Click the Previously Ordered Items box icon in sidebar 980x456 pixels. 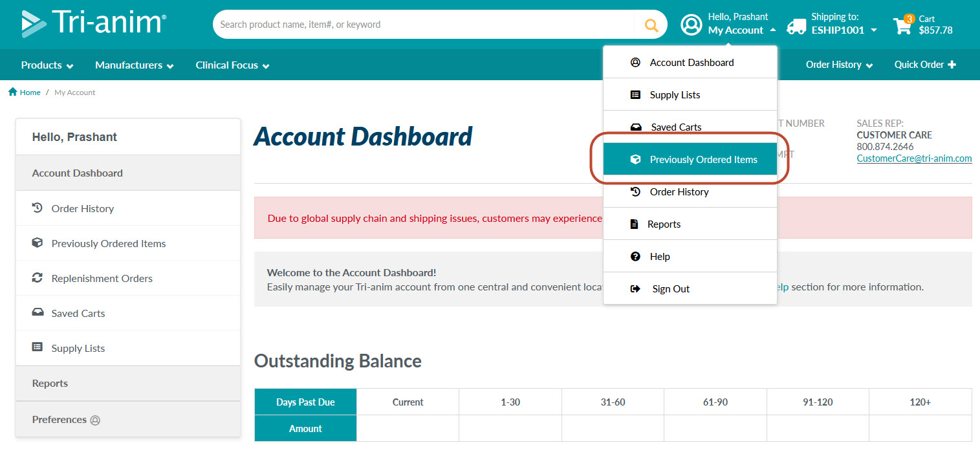(x=38, y=243)
